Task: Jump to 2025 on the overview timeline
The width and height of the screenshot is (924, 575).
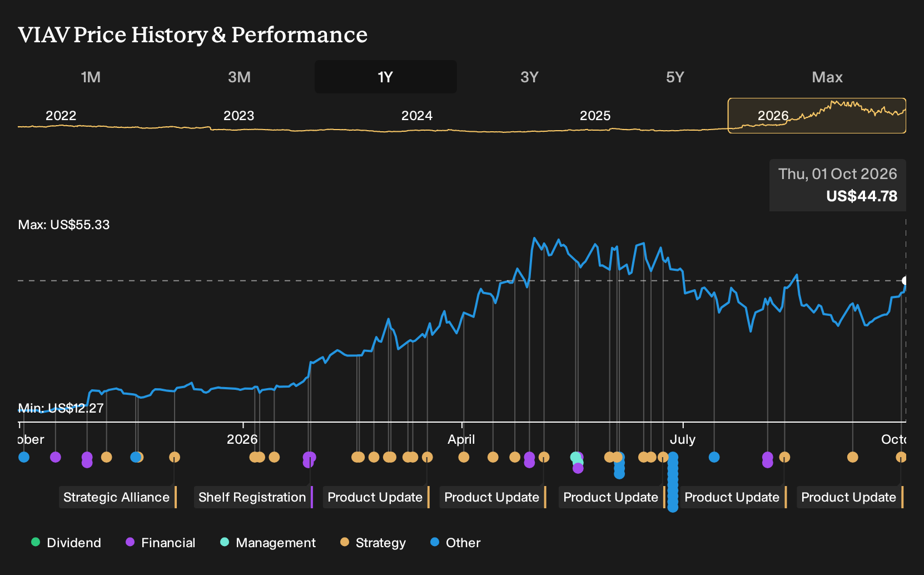Action: [595, 116]
